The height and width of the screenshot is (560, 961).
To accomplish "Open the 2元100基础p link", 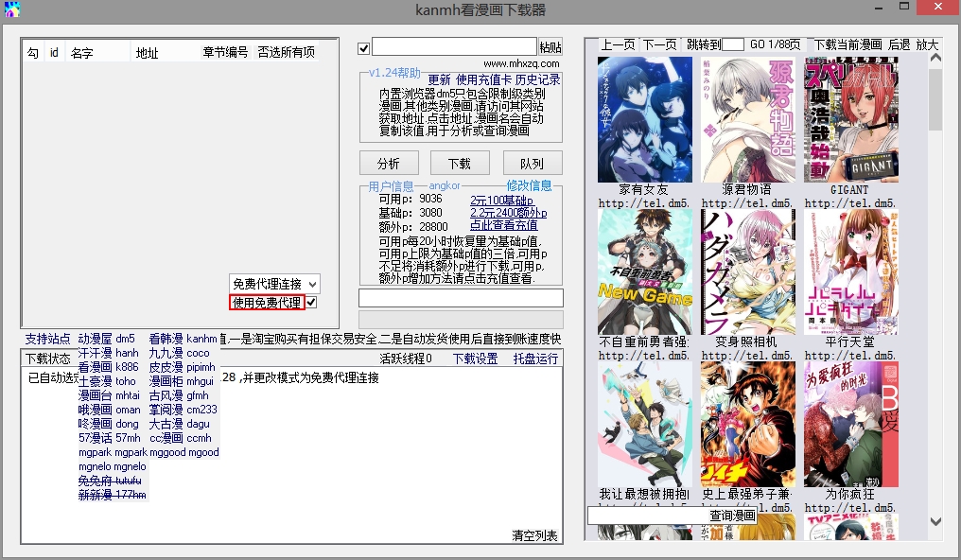I will click(502, 201).
